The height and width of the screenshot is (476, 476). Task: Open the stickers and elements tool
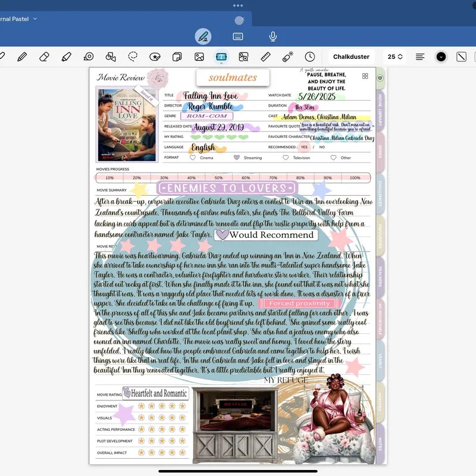click(155, 57)
